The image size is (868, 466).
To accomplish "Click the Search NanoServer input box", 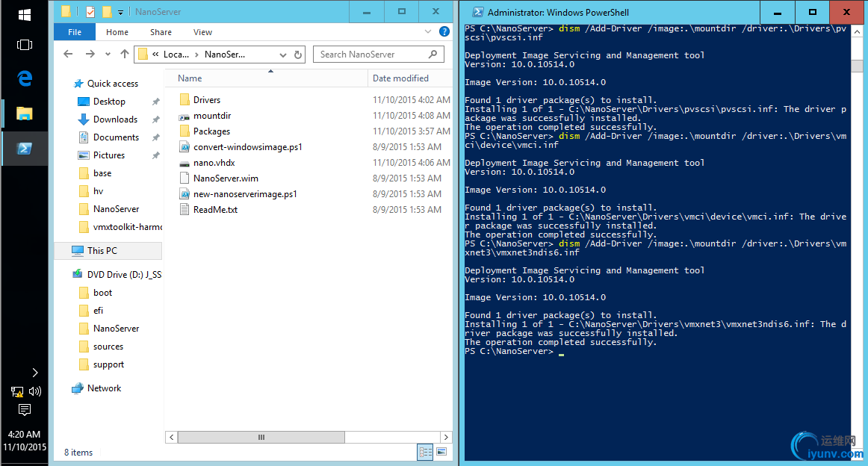I will [x=372, y=55].
